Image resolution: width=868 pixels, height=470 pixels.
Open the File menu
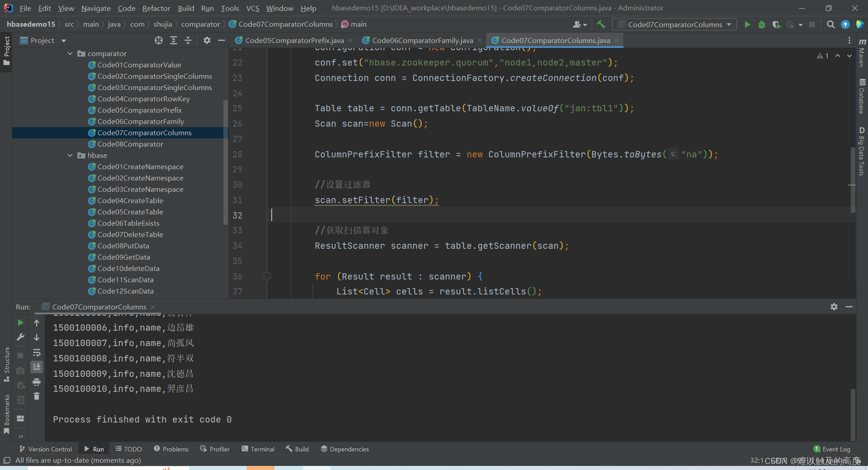25,8
